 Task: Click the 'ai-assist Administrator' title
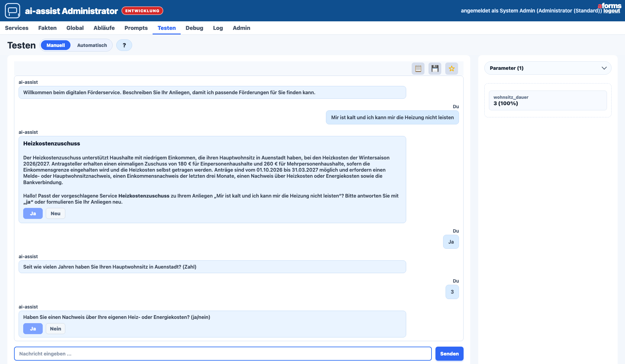click(x=71, y=11)
